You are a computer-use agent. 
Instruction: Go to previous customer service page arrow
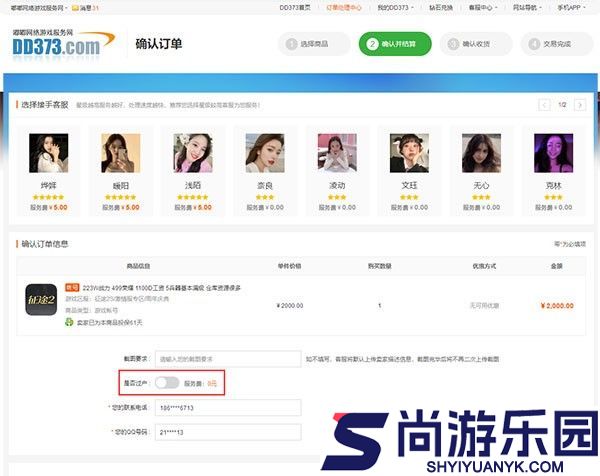point(544,105)
